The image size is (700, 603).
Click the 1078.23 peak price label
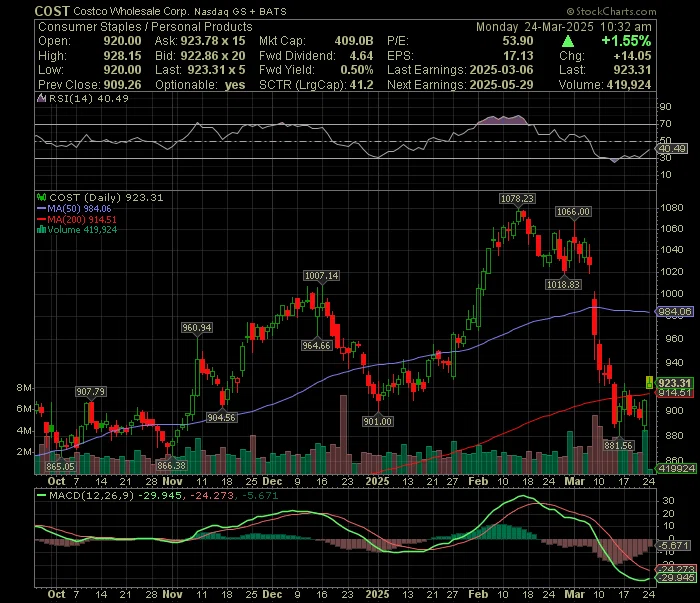click(517, 198)
